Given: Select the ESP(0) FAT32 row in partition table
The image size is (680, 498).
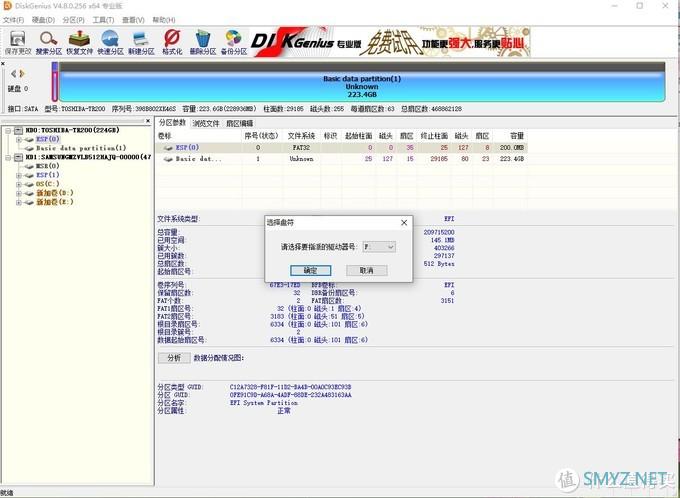Looking at the screenshot, I should click(x=342, y=148).
